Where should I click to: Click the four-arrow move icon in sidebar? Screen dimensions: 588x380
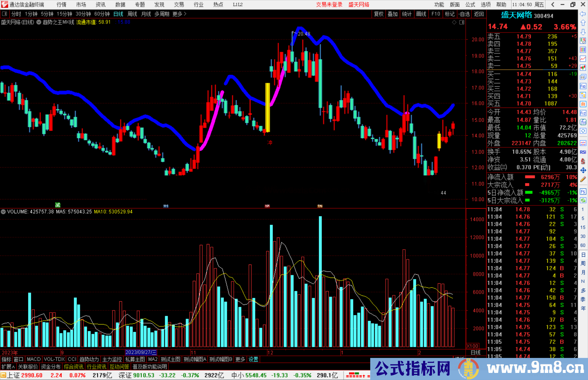583,170
